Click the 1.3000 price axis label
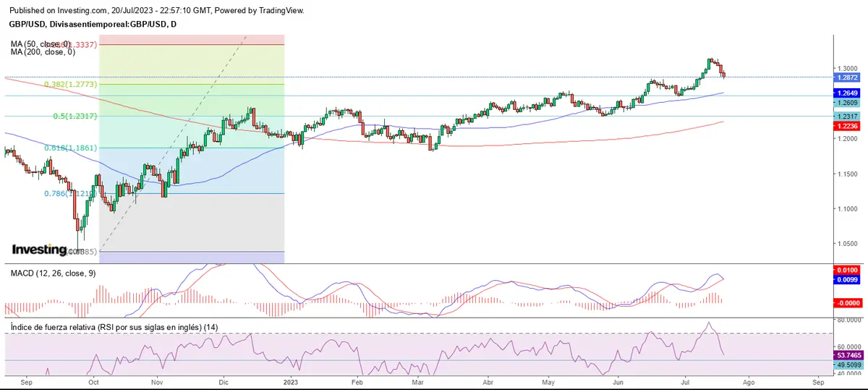 (847, 68)
